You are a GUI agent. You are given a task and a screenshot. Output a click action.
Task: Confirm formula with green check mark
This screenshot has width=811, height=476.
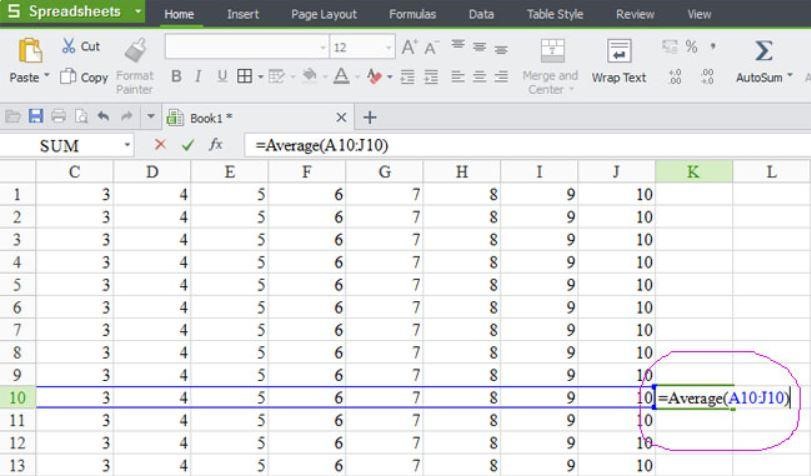click(x=187, y=145)
